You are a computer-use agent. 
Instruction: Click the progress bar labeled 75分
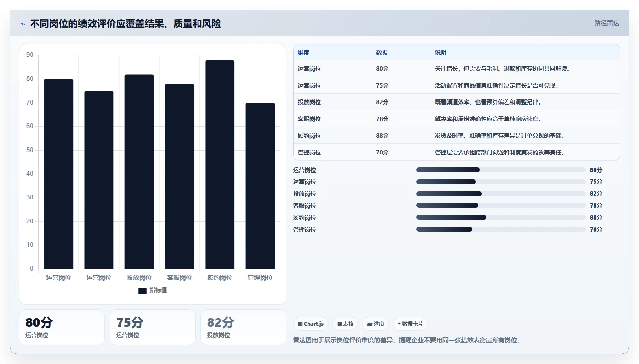tap(501, 182)
